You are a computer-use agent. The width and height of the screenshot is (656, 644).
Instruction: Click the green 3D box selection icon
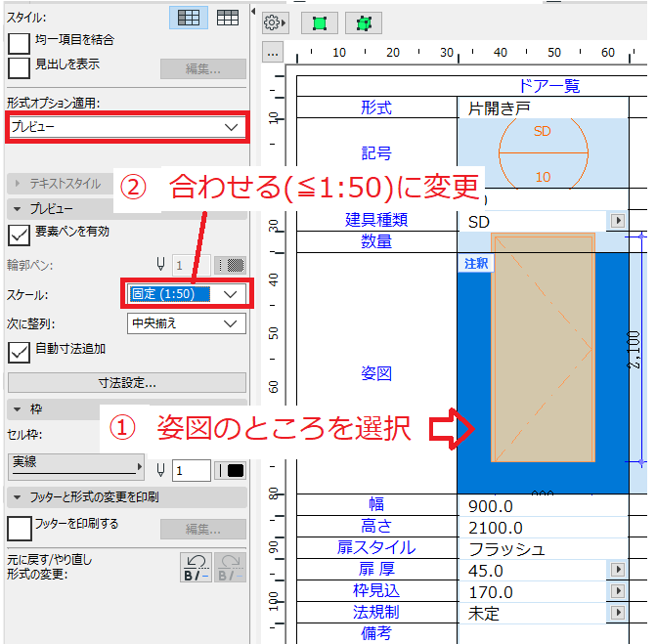[x=364, y=23]
